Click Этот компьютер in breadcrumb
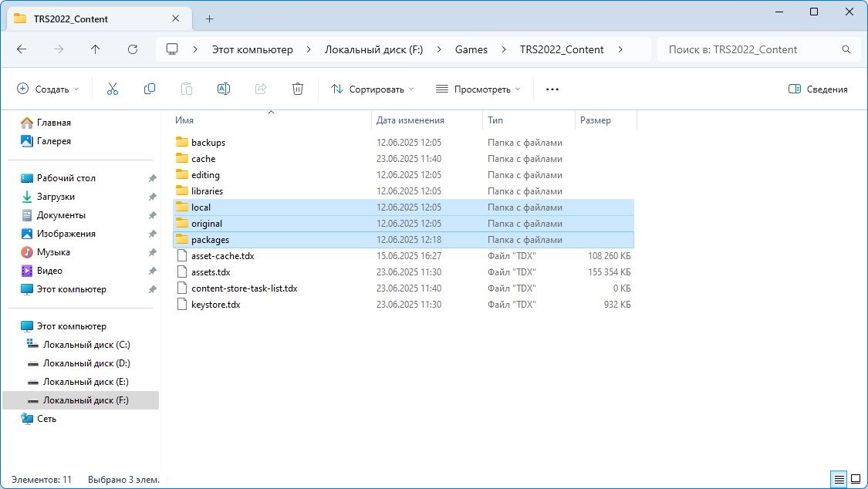 coord(252,49)
